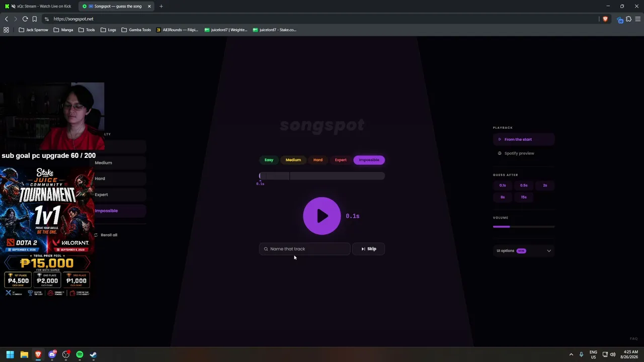This screenshot has width=644, height=362.
Task: Select Medium difficulty pill above the progress bar
Action: 293,160
